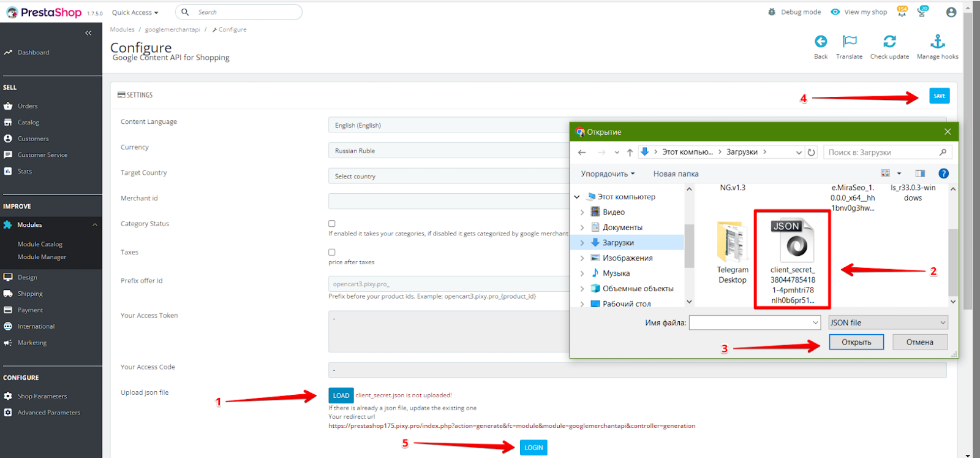Select Изображения in folder tree
Image resolution: width=980 pixels, height=458 pixels.
(x=627, y=258)
